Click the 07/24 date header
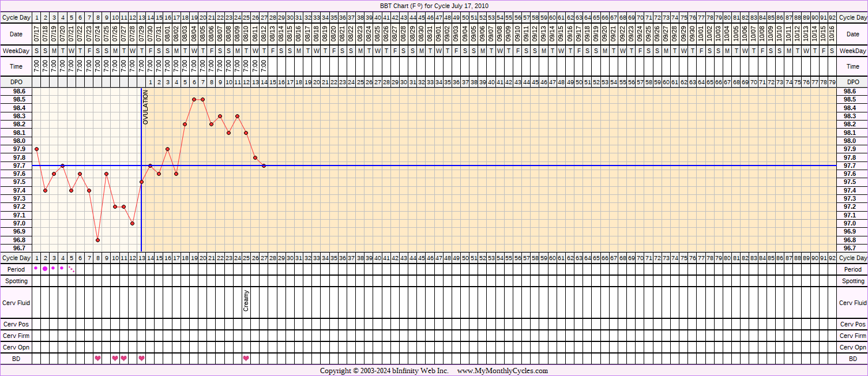This screenshot has height=376, width=868. [97, 35]
